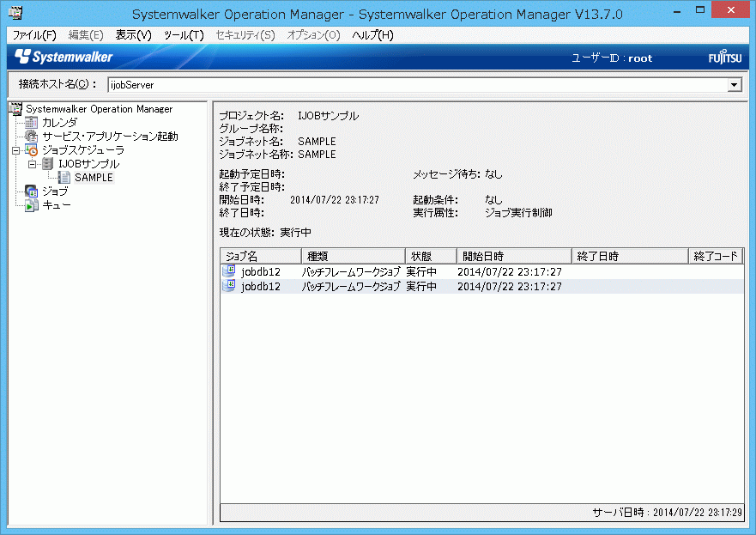
Task: Sort by 種類 column header
Action: 354,256
